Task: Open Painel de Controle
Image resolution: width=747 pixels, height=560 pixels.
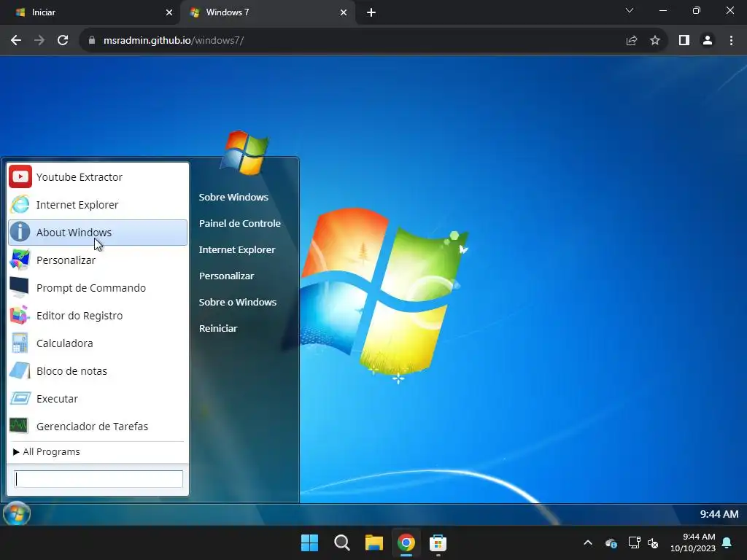Action: (239, 223)
